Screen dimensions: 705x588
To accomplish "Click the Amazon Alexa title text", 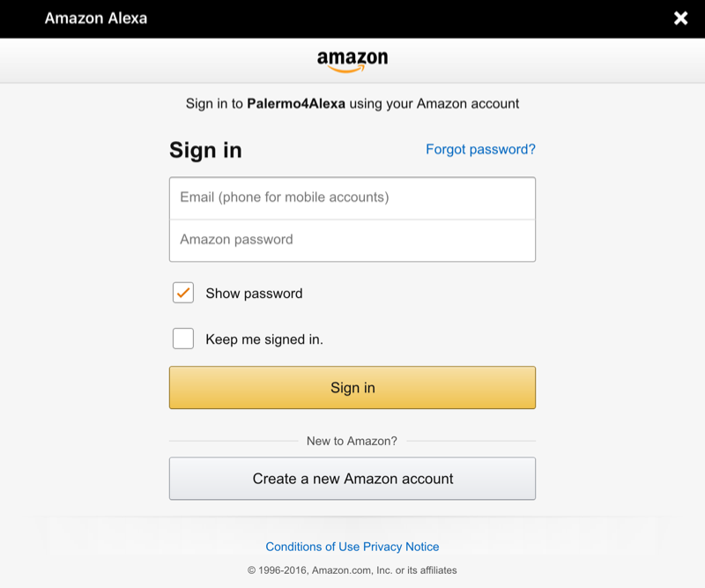I will 96,19.
